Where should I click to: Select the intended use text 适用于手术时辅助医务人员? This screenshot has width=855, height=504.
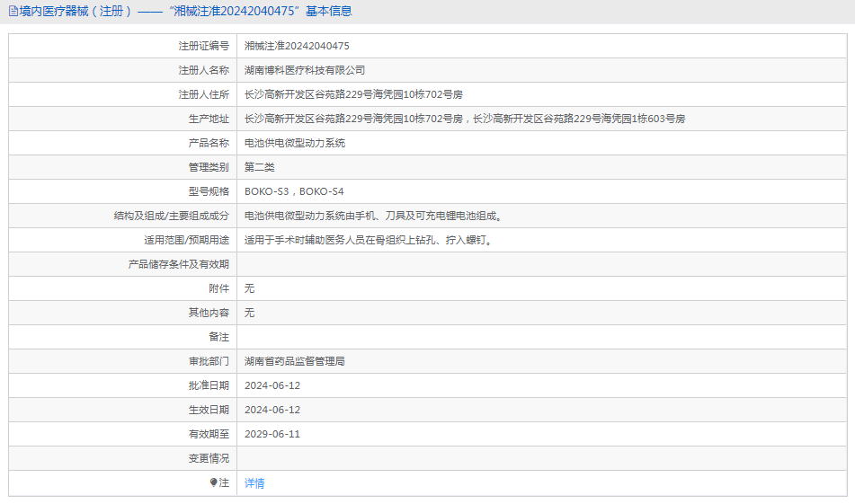[370, 240]
